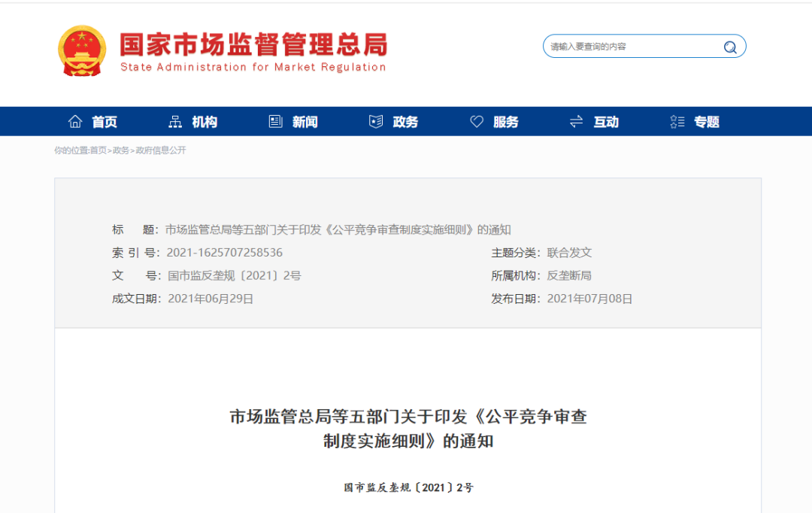Click the newspaper icon beside 新闻
The height and width of the screenshot is (513, 812).
click(275, 121)
